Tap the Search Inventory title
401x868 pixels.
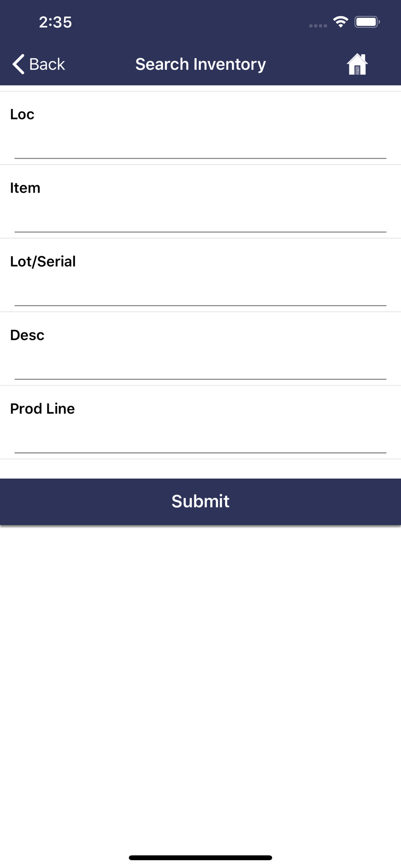coord(200,64)
